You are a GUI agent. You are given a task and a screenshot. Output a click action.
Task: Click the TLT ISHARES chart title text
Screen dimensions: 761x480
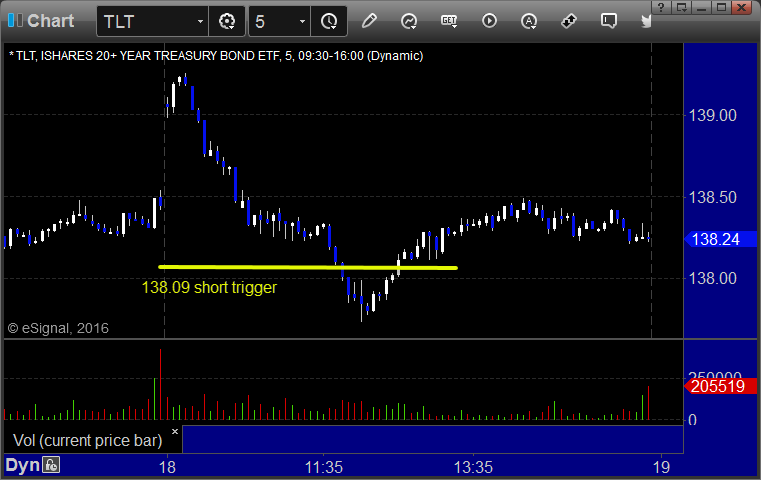coord(216,56)
